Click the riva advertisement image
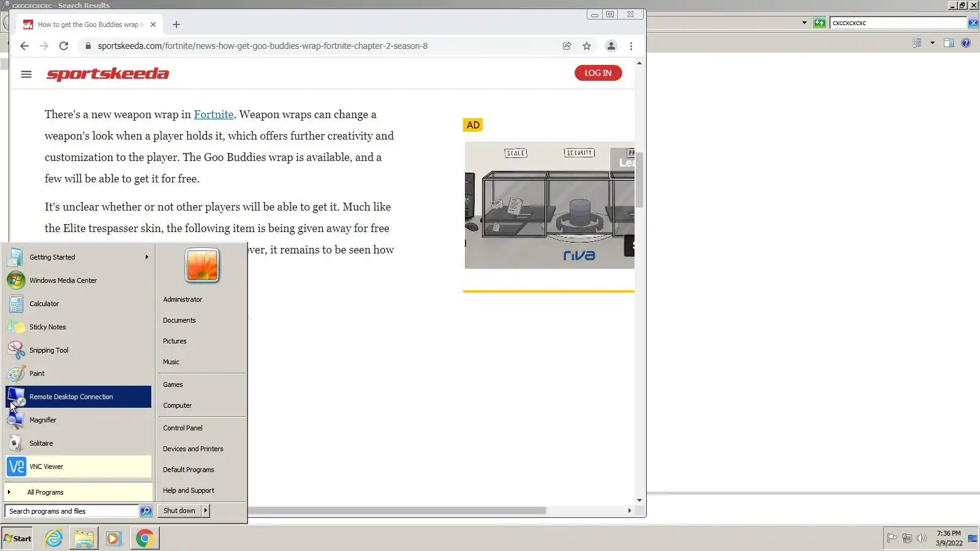Screen dimensions: 980x551 (x=549, y=205)
